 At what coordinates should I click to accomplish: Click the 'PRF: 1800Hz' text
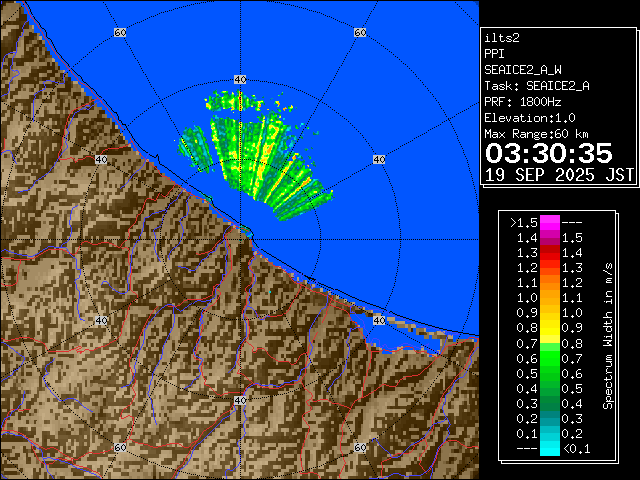(524, 102)
